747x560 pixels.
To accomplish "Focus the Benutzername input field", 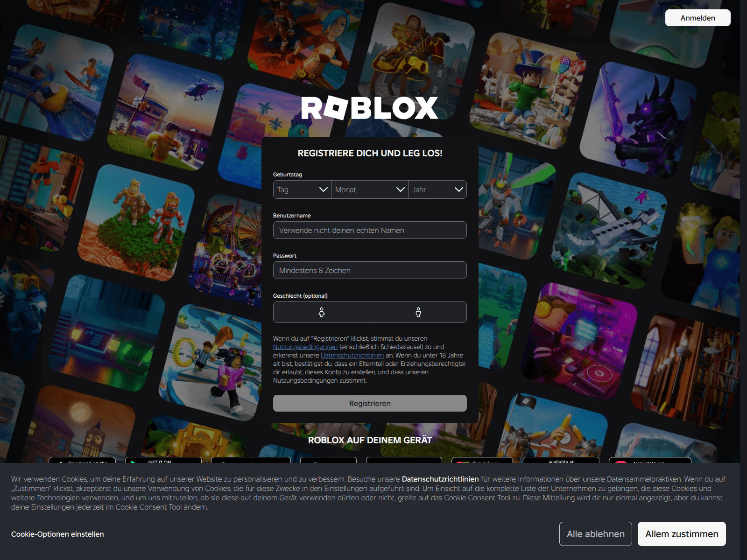I will tap(370, 230).
